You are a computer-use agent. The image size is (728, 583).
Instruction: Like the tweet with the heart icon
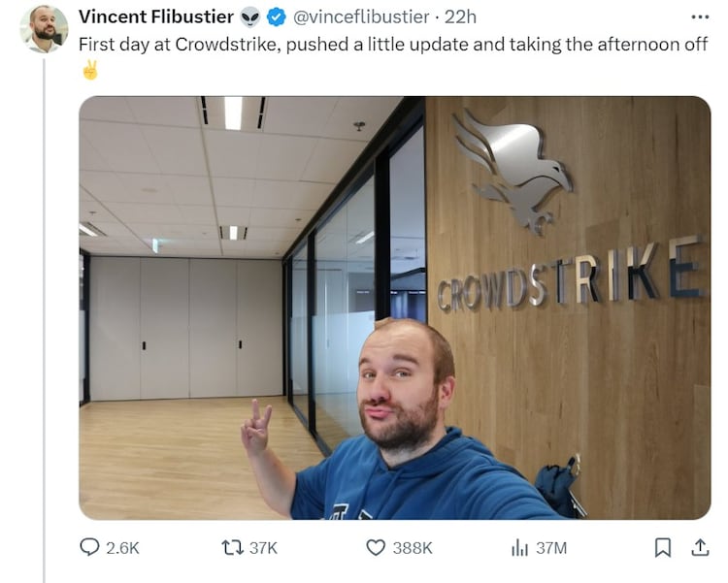376,548
